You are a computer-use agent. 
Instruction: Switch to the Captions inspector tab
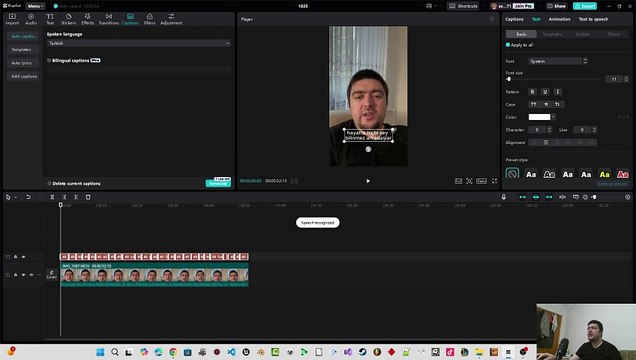pyautogui.click(x=514, y=19)
